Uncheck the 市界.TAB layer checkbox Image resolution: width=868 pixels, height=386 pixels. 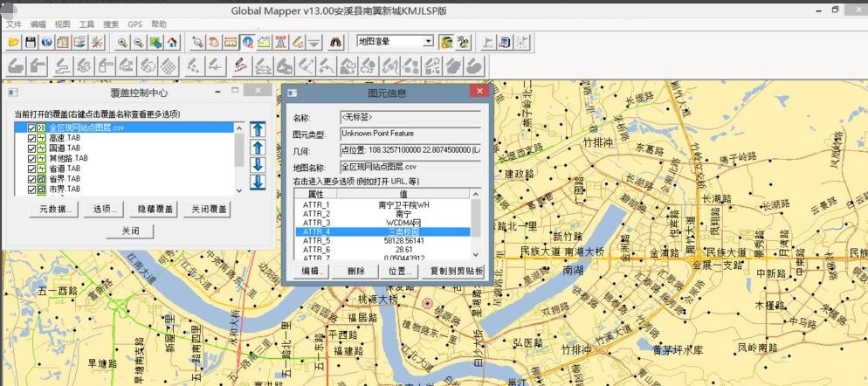click(31, 189)
